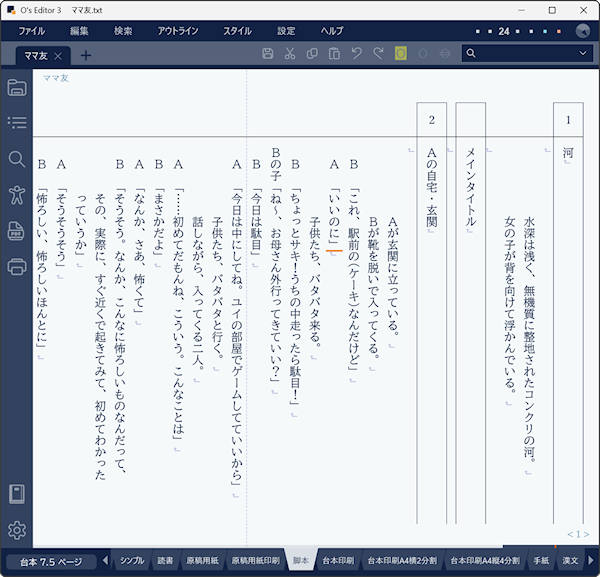Open the settings gear in sidebar
600x577 pixels.
coord(16,530)
